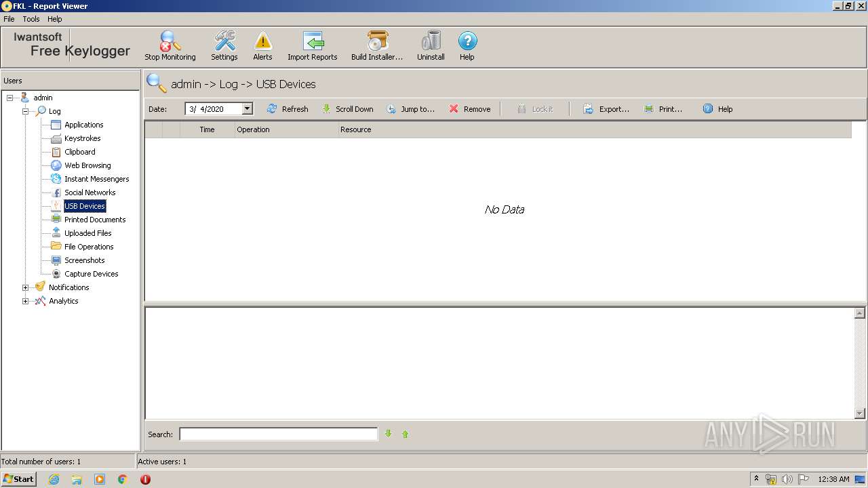
Task: Select the Analytics tree node
Action: (63, 301)
